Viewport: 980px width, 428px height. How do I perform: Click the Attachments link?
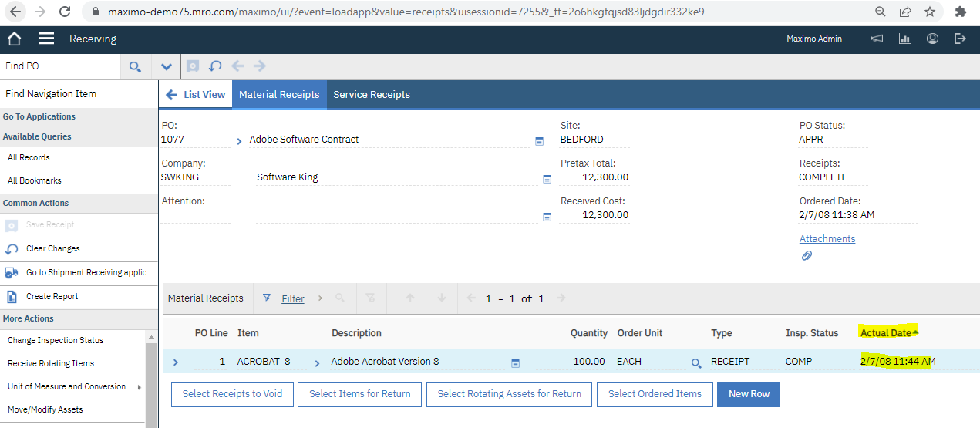pyautogui.click(x=827, y=238)
